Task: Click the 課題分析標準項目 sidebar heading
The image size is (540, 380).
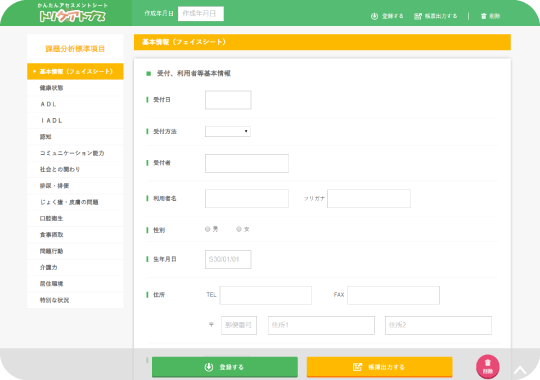Action: [x=75, y=49]
